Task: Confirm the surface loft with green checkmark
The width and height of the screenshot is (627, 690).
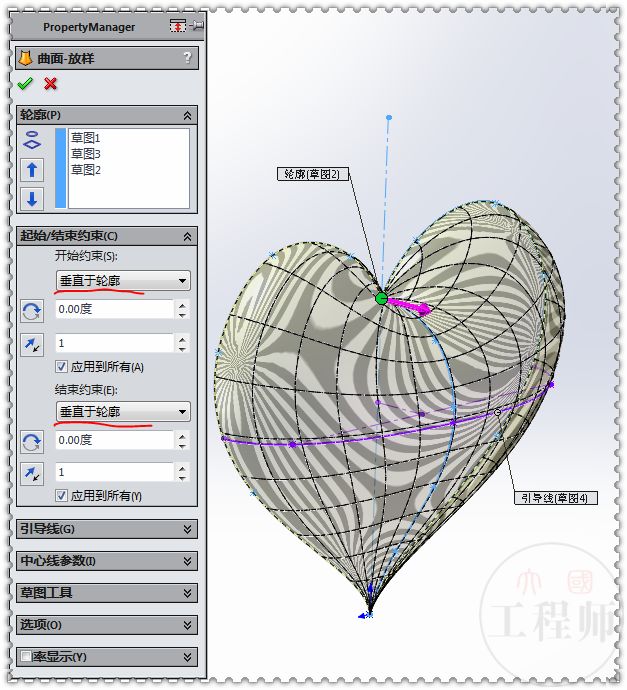Action: 25,84
